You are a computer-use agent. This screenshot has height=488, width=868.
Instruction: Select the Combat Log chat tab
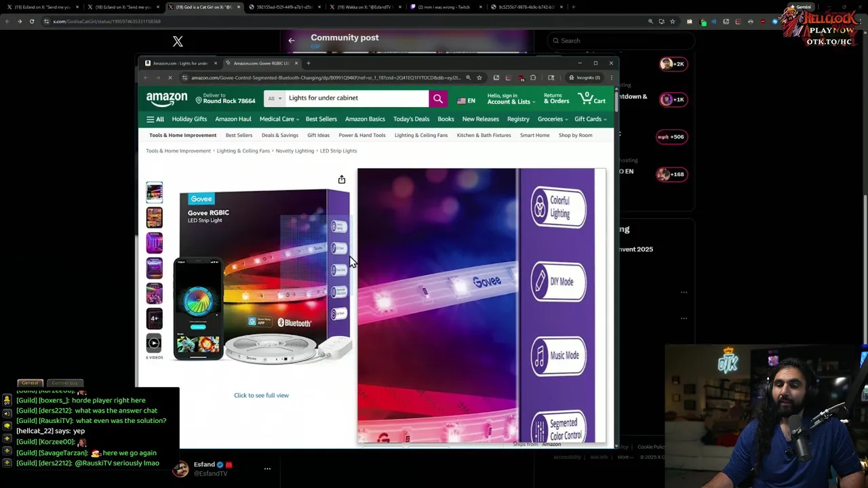coord(65,384)
